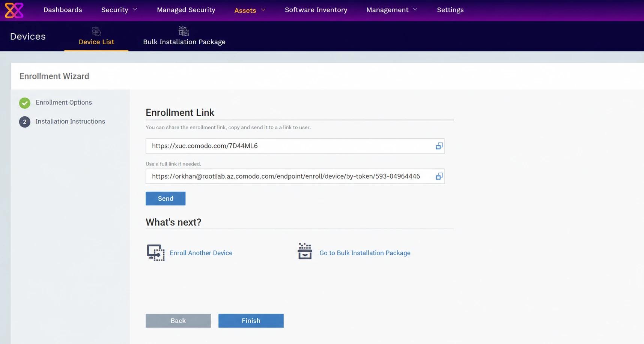The image size is (644, 344).
Task: Click the Devices page title
Action: click(x=28, y=36)
